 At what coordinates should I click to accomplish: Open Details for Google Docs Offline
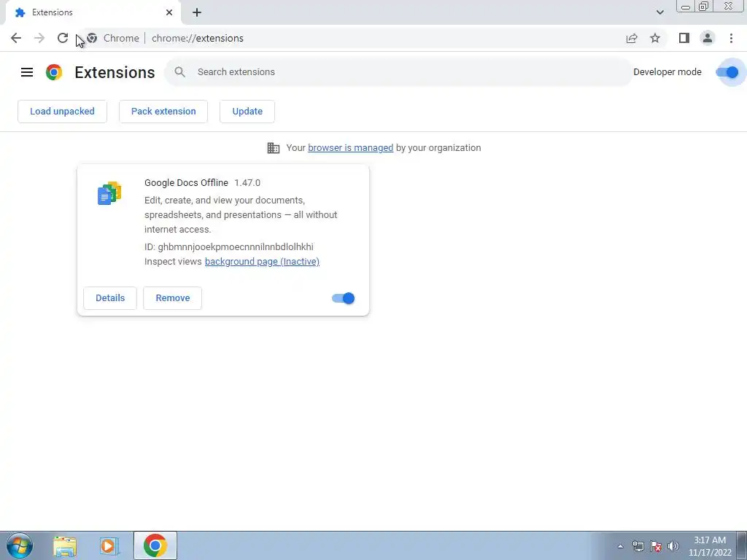coord(110,298)
